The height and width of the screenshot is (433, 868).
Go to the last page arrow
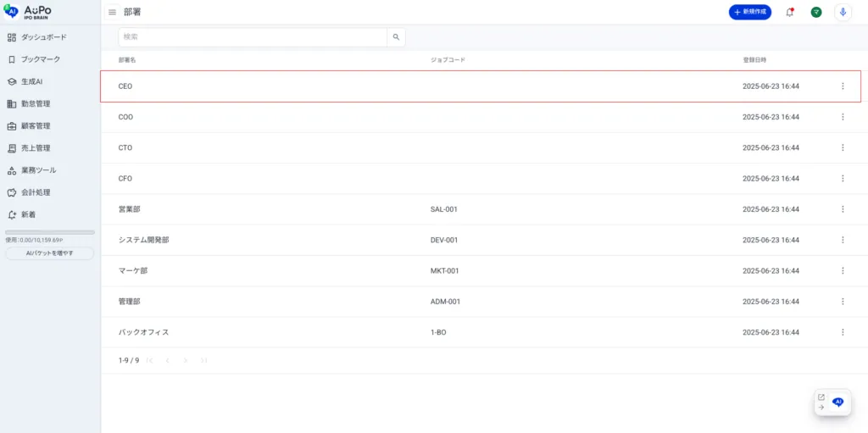tap(203, 360)
